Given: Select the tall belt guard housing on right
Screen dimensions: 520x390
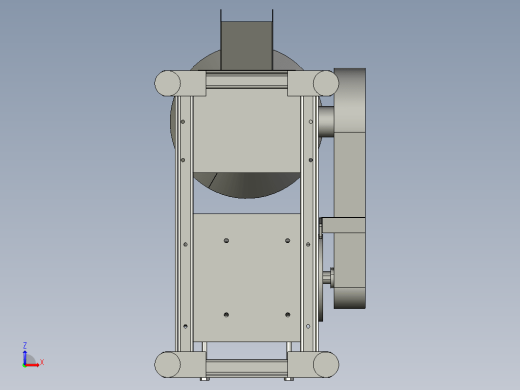Looking at the screenshot, I should [350, 188].
